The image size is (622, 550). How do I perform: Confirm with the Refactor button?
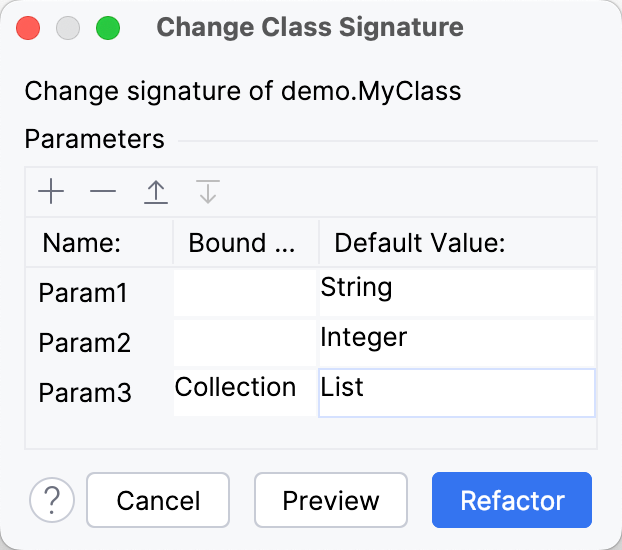click(x=512, y=500)
